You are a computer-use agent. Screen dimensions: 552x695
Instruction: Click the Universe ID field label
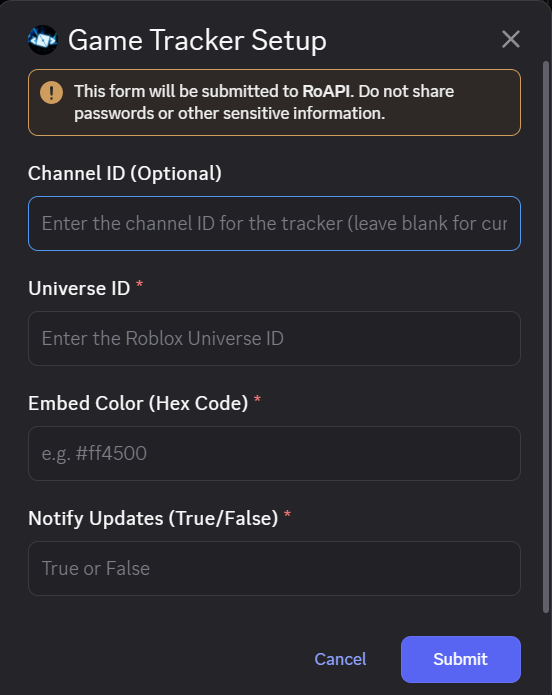[79, 289]
